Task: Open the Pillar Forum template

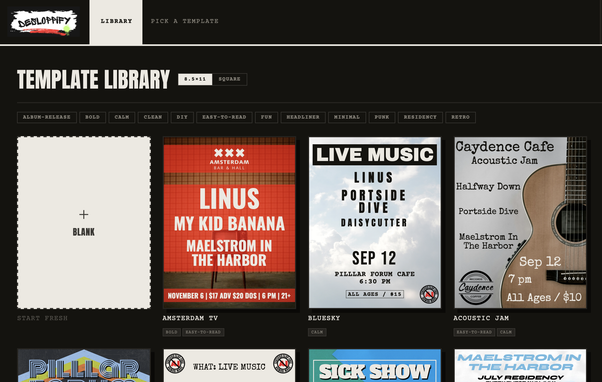Action: coord(84,365)
